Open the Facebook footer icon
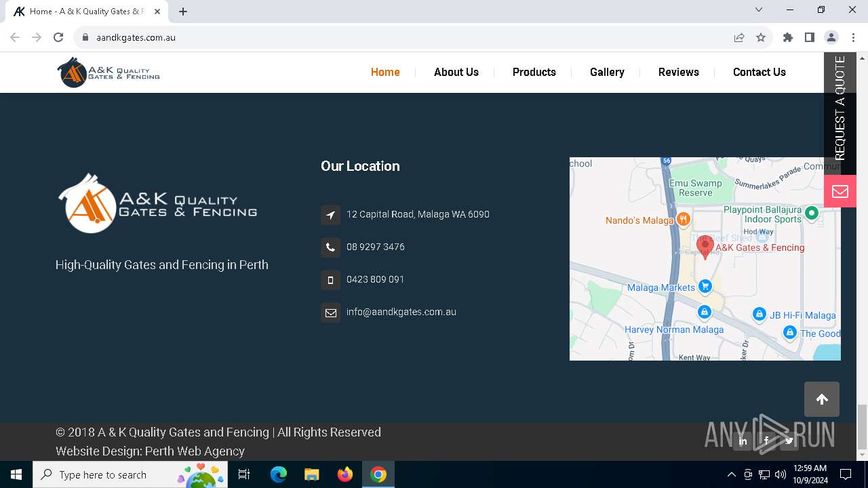Image resolution: width=868 pixels, height=488 pixels. pyautogui.click(x=766, y=441)
